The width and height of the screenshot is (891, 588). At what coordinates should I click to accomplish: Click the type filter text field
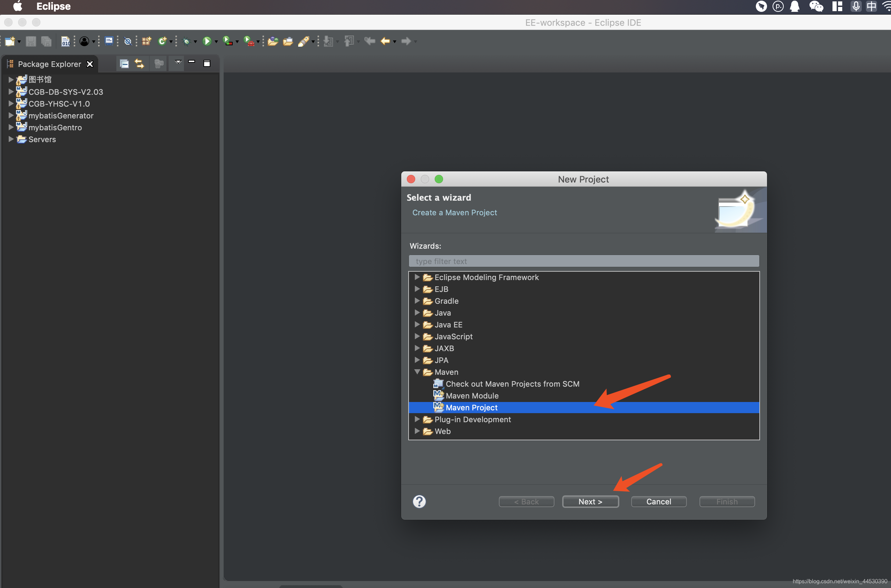point(584,261)
